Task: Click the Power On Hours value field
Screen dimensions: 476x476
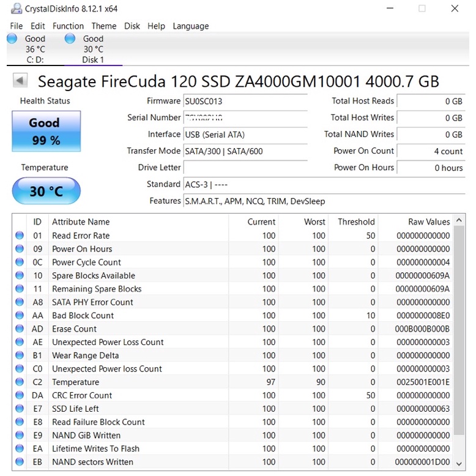Action: click(431, 168)
